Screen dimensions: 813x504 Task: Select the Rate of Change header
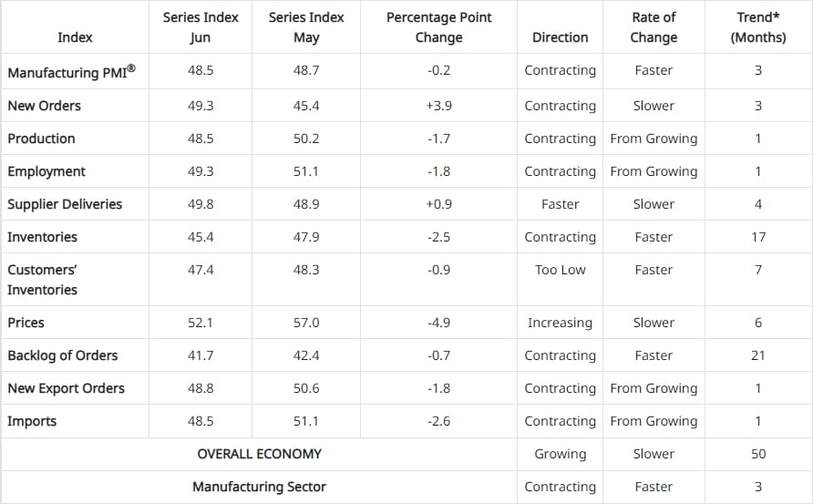[653, 27]
